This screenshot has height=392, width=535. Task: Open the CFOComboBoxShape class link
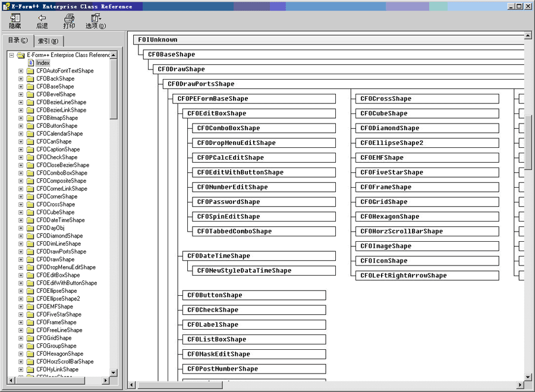click(228, 128)
